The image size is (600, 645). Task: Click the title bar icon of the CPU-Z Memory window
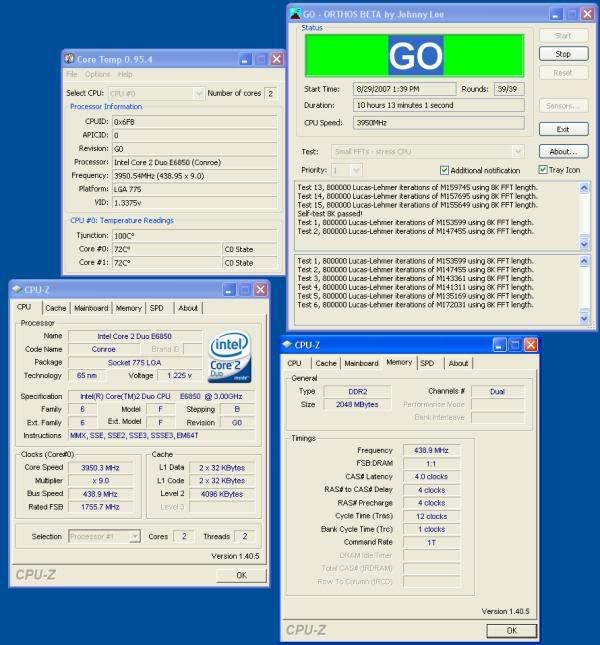(x=291, y=344)
